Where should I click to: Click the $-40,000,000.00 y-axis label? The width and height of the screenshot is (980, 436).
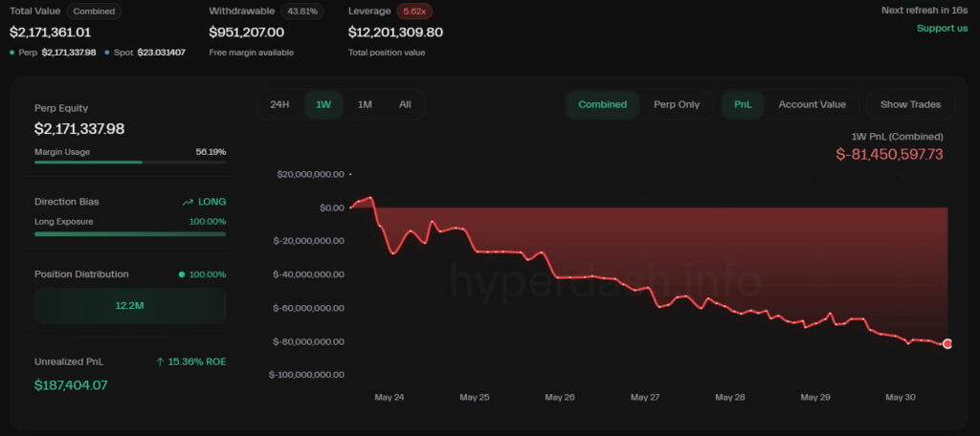coord(309,274)
